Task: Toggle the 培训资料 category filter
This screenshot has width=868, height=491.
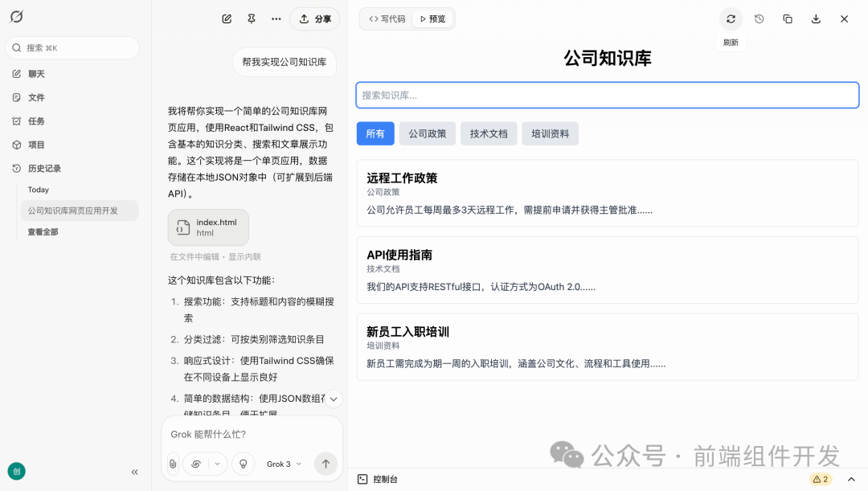Action: (x=550, y=133)
